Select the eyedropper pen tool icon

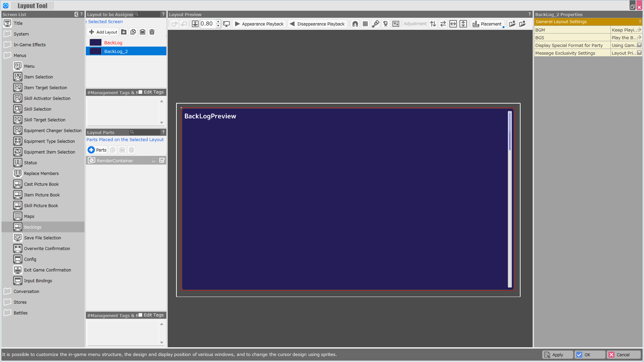pos(376,24)
